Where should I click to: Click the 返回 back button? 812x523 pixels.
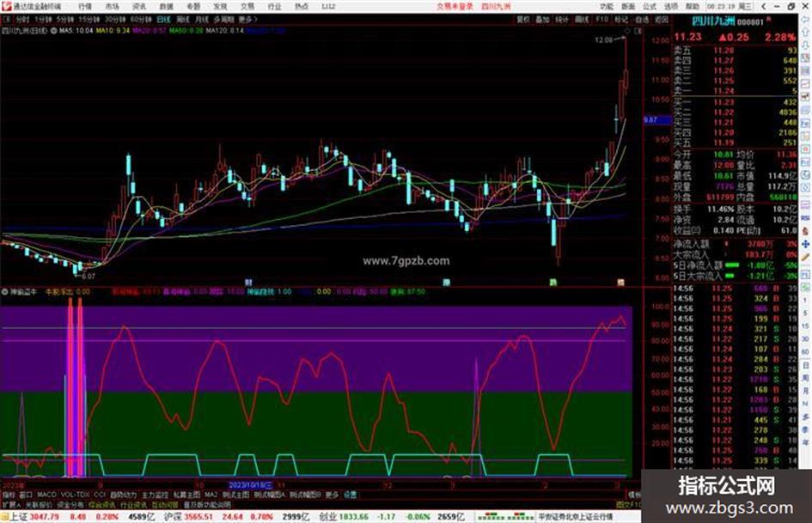click(x=662, y=20)
